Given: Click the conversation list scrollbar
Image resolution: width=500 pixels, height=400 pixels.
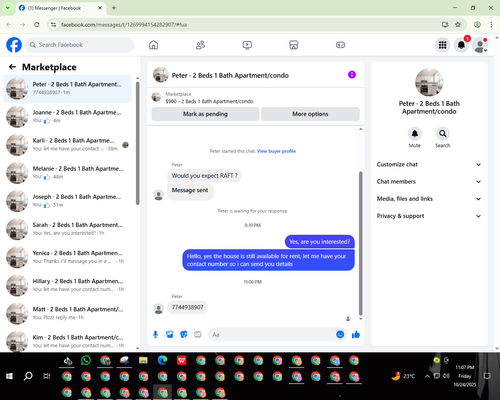Looking at the screenshot, I should coord(138,143).
